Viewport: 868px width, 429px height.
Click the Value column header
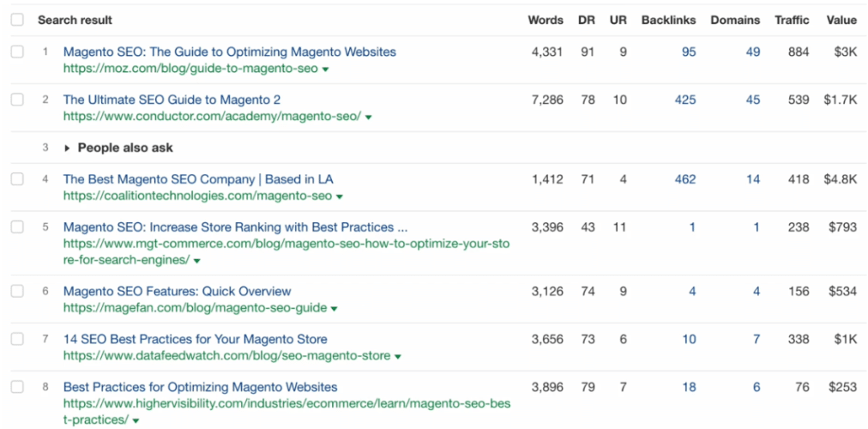point(841,21)
